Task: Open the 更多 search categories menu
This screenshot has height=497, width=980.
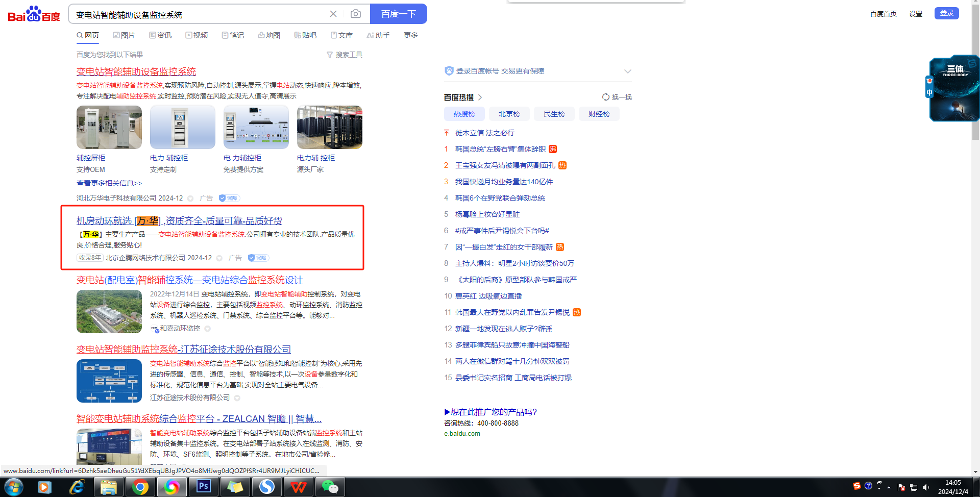Action: (410, 35)
